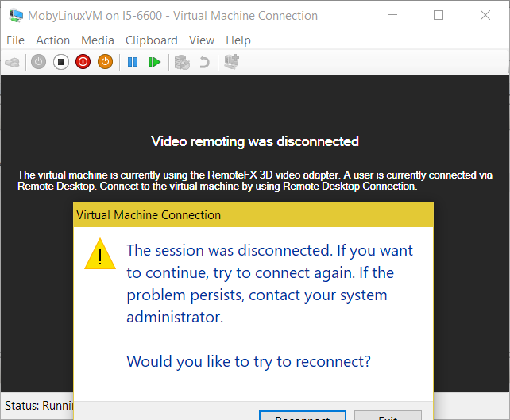
Task: Click the Enhanced Session toolbar icon
Action: pyautogui.click(x=232, y=62)
